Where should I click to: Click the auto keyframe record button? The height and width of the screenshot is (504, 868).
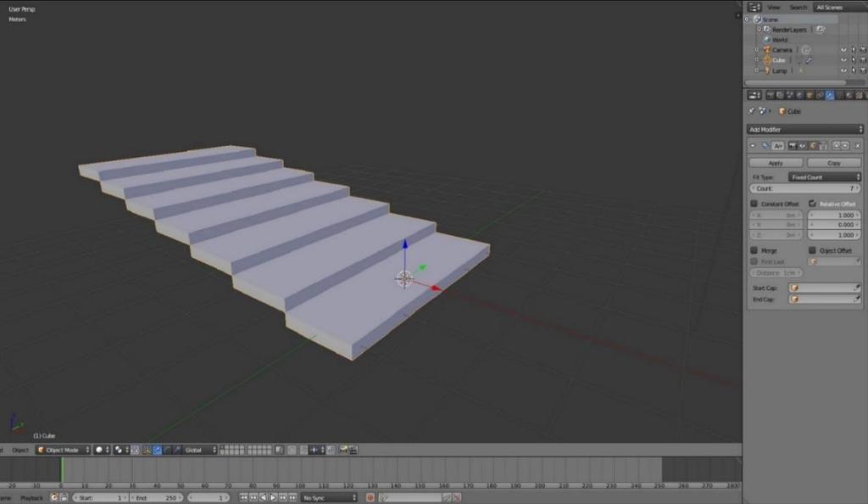(370, 498)
